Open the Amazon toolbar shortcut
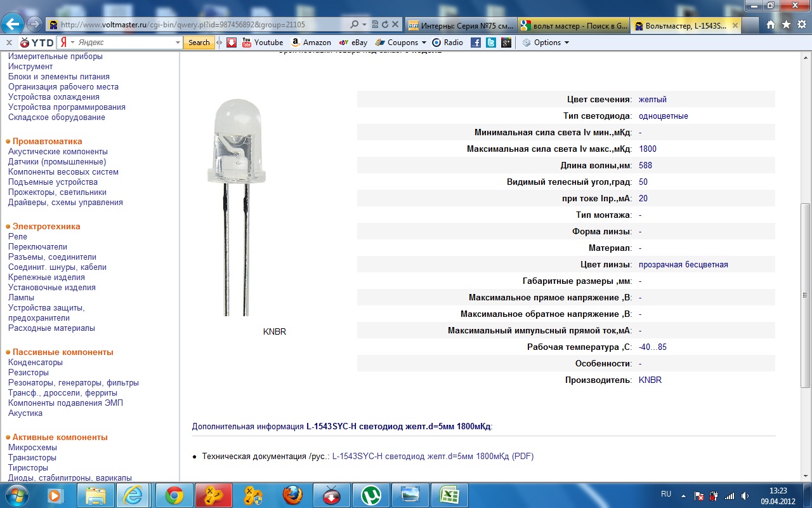Image resolution: width=812 pixels, height=508 pixels. 311,43
